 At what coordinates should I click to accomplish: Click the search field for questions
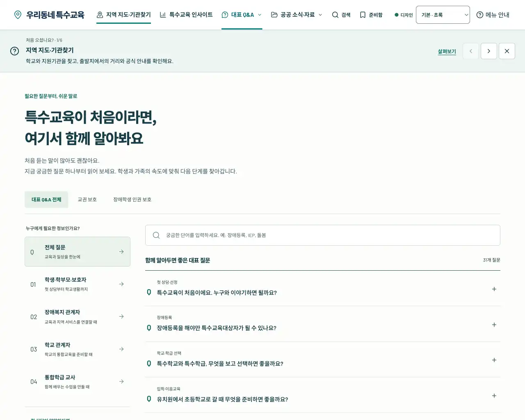pyautogui.click(x=323, y=235)
